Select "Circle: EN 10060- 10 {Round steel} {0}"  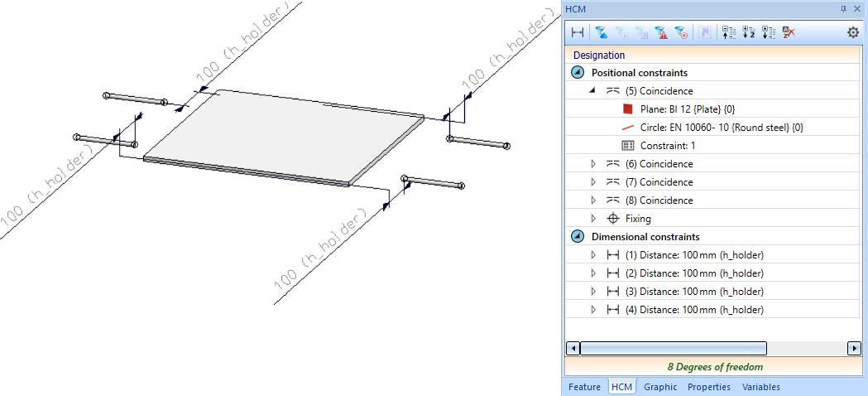[722, 127]
